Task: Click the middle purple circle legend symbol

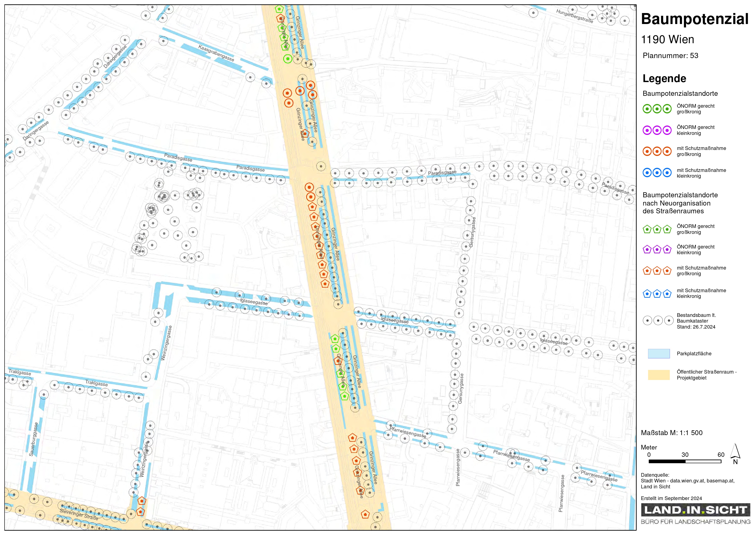Action: click(x=657, y=131)
